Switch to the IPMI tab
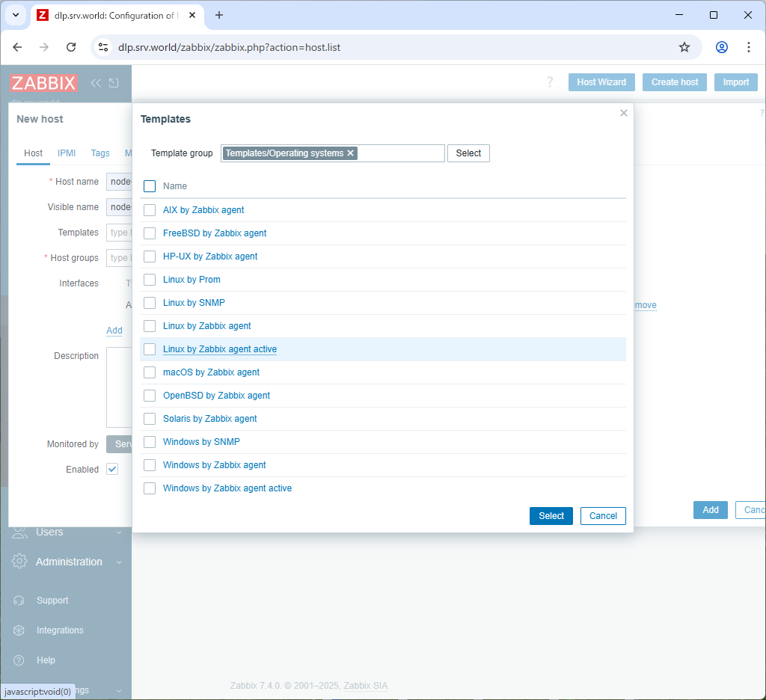The image size is (766, 700). coord(67,153)
